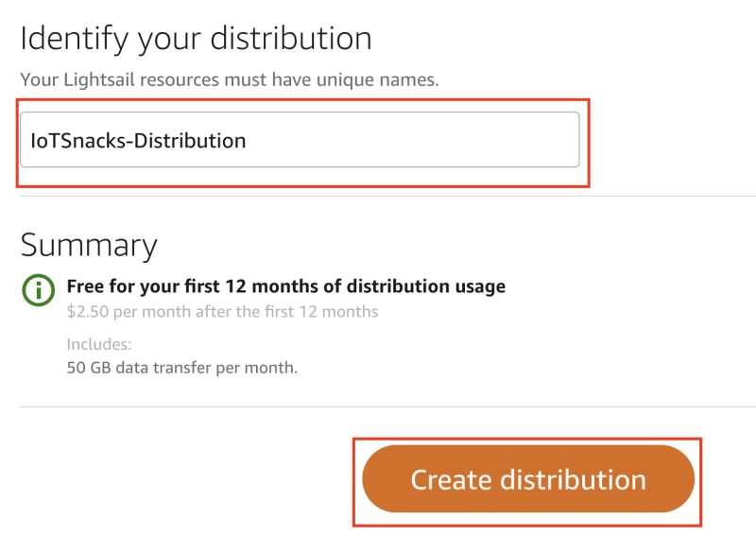The width and height of the screenshot is (756, 536).
Task: Click the $2.50 per month price text
Action: (x=129, y=312)
